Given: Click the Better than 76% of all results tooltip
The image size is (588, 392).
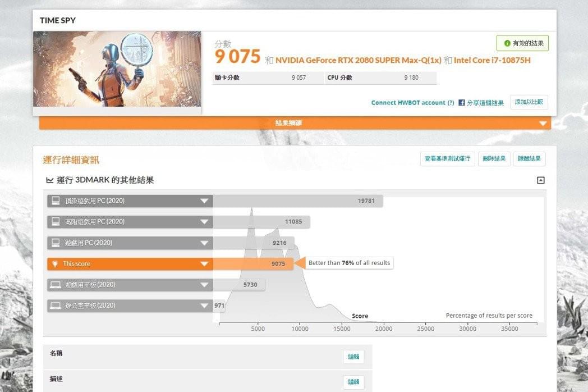Looking at the screenshot, I should coord(349,263).
